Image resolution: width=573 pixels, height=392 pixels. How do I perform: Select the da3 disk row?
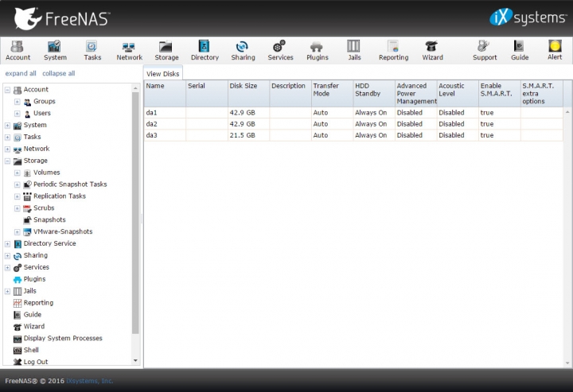(353, 135)
